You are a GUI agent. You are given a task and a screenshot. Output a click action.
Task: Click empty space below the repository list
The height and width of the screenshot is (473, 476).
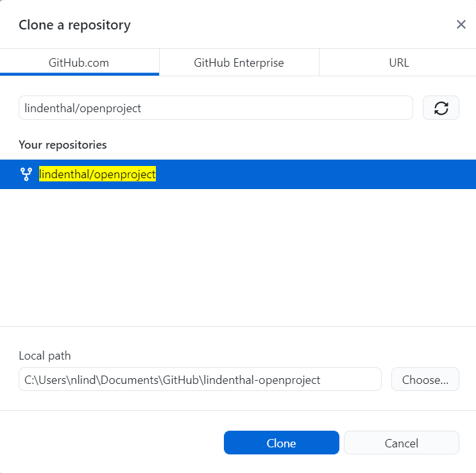pyautogui.click(x=237, y=256)
